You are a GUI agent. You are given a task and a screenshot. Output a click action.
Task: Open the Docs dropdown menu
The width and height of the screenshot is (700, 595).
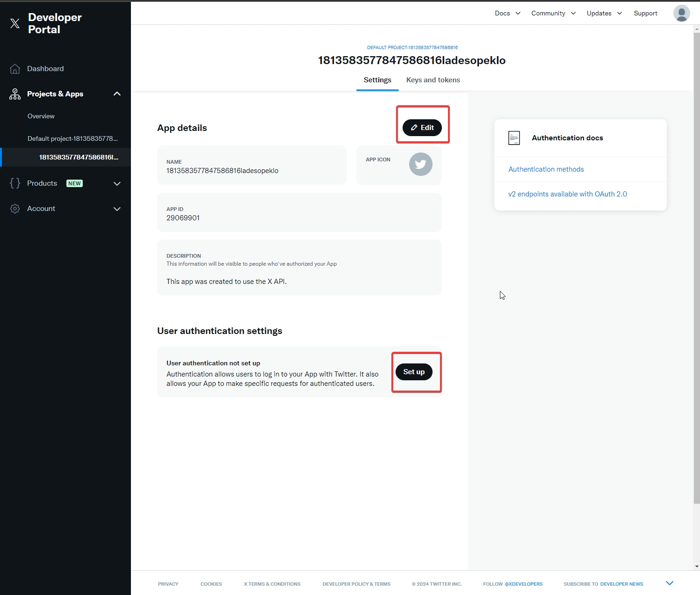[507, 13]
